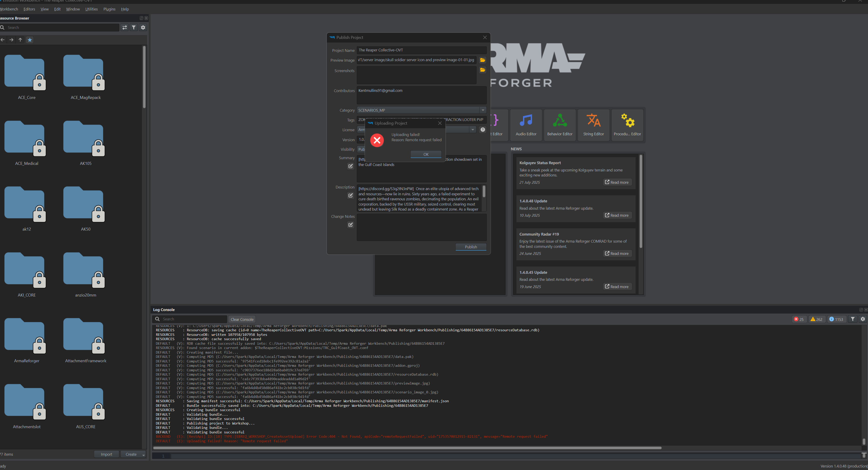Open the Procedural Editor

pos(627,125)
